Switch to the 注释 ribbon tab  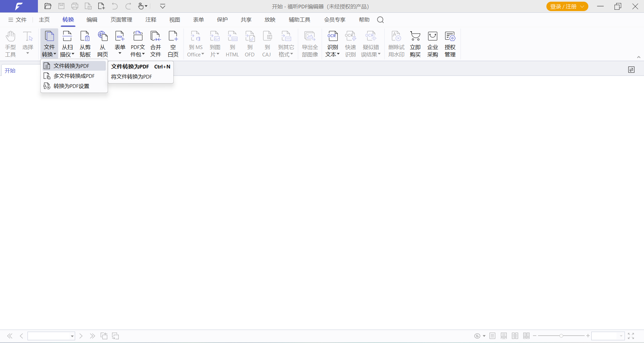point(151,20)
